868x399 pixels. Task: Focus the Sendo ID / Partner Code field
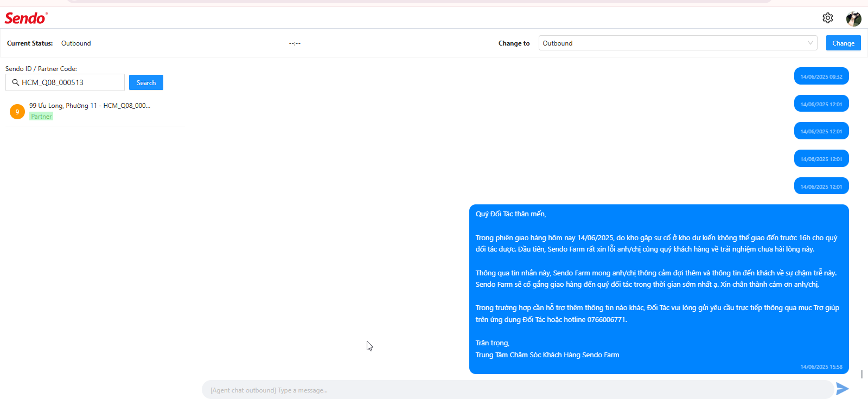[x=65, y=82]
